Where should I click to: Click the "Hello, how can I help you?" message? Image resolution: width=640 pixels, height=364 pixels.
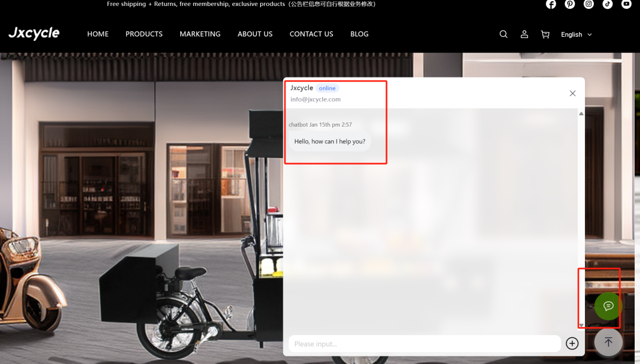coord(329,141)
